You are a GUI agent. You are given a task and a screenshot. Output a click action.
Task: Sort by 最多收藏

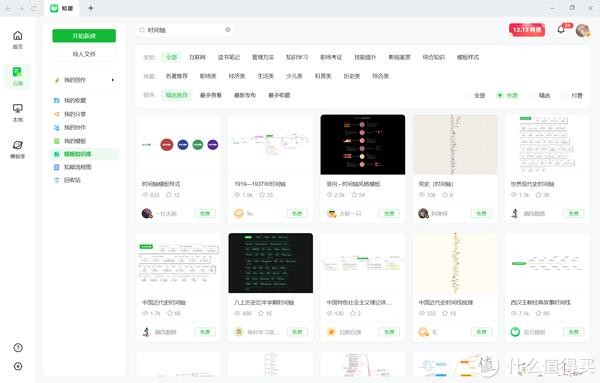point(279,95)
